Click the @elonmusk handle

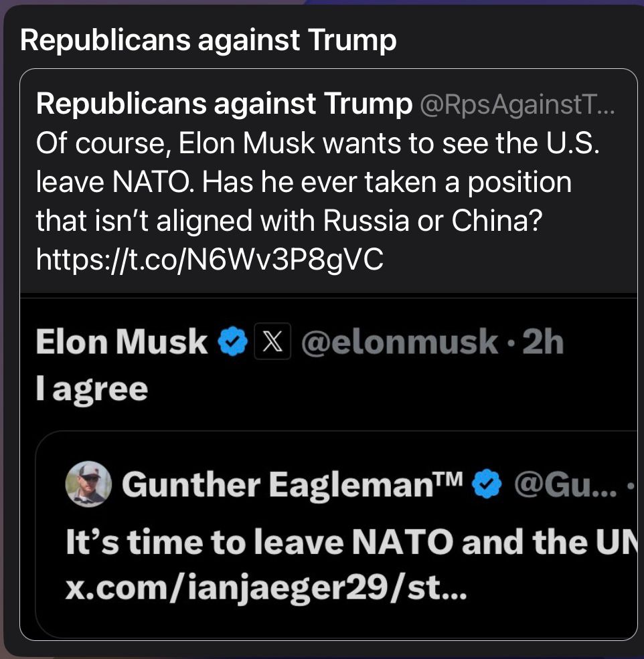[400, 342]
